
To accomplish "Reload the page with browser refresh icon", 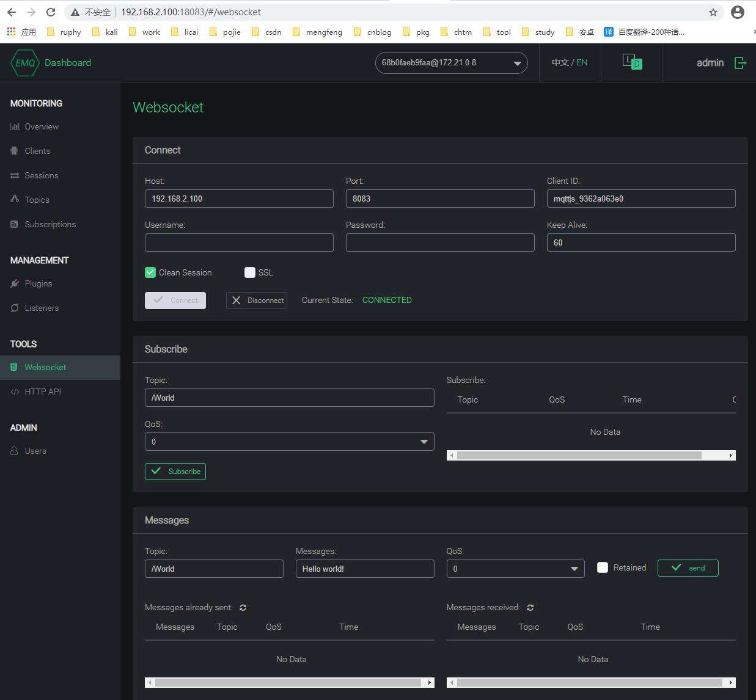I will 51,12.
